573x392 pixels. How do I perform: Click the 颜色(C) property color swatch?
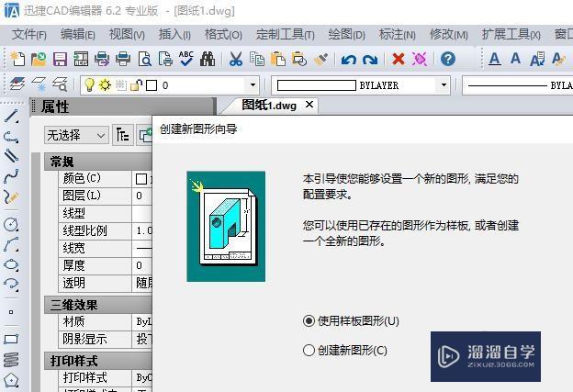point(141,179)
